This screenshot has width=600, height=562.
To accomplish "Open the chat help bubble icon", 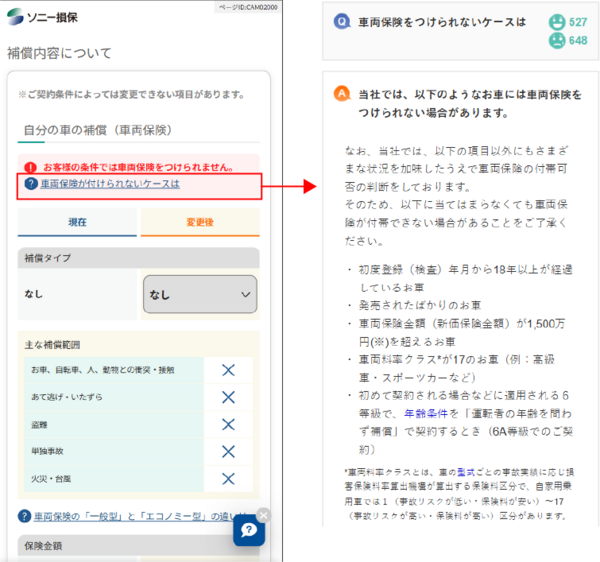I will [x=249, y=530].
